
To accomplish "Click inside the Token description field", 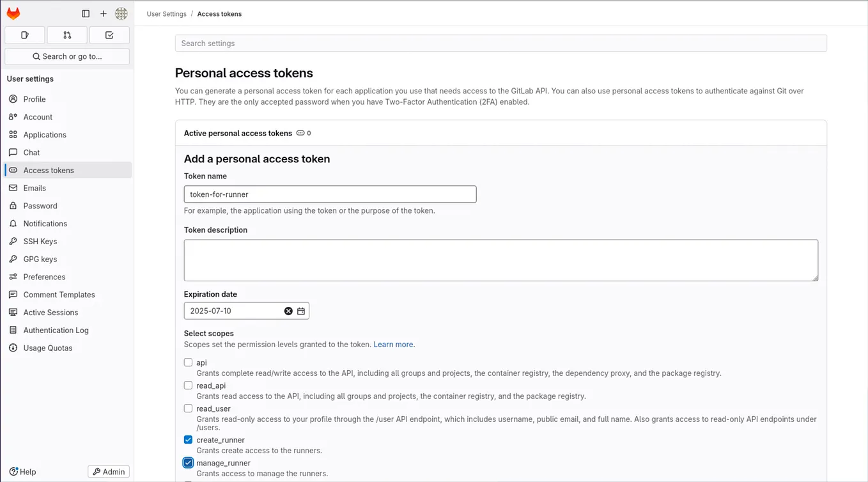I will click(x=500, y=259).
